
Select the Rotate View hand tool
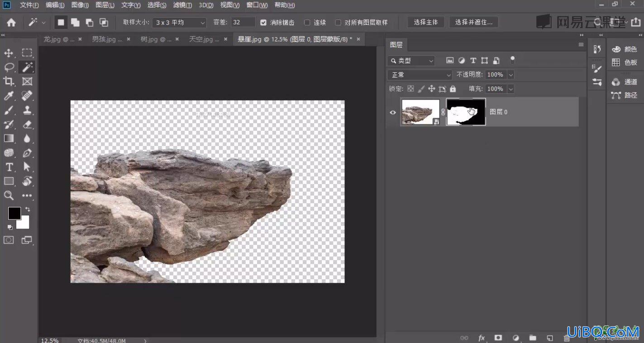[x=27, y=181]
